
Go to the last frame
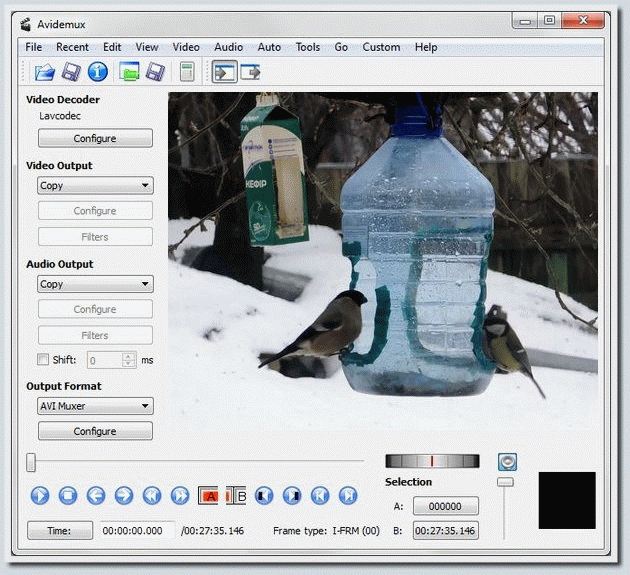348,495
